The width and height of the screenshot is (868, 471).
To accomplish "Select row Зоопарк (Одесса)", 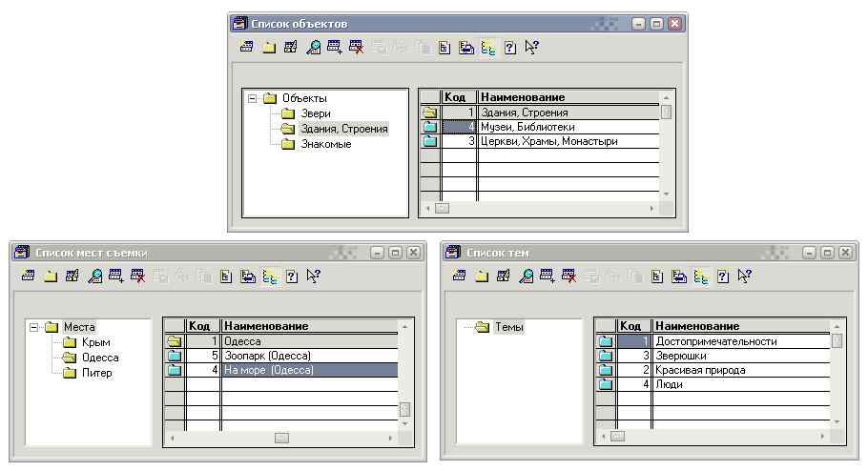I will (281, 356).
